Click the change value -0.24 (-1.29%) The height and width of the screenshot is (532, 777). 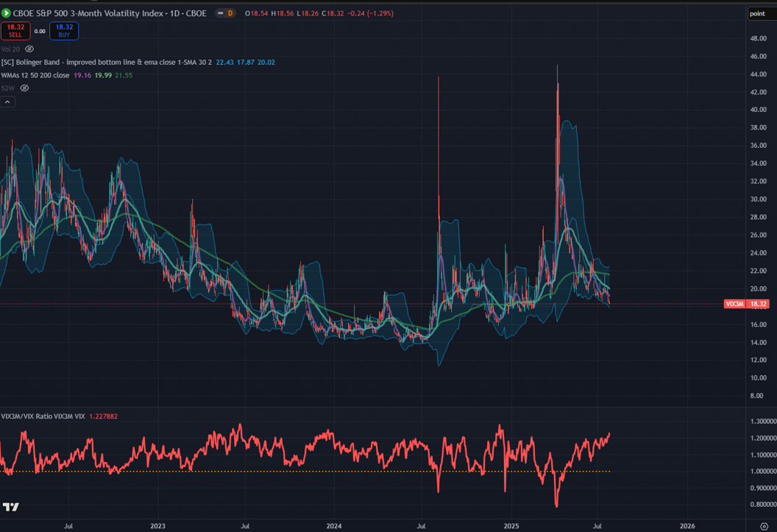coord(370,13)
